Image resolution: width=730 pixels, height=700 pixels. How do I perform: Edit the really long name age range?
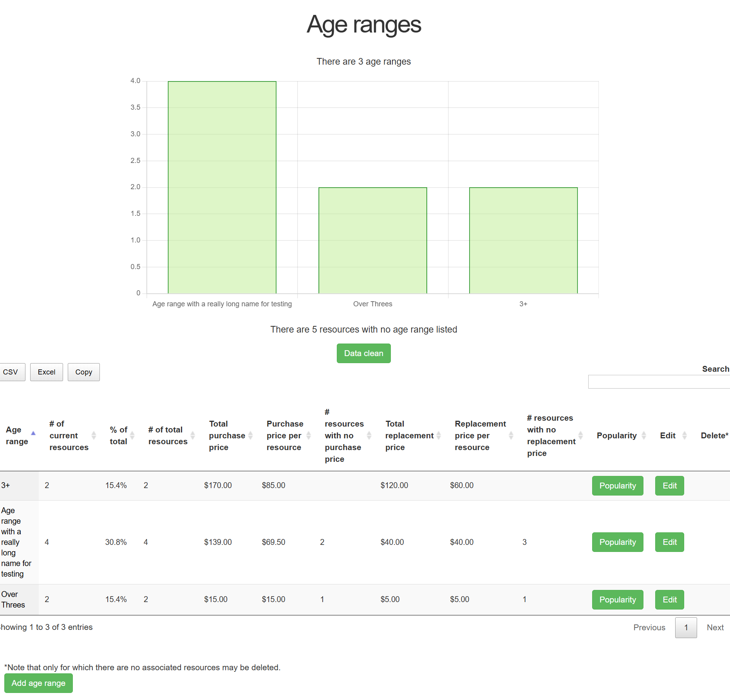point(669,542)
